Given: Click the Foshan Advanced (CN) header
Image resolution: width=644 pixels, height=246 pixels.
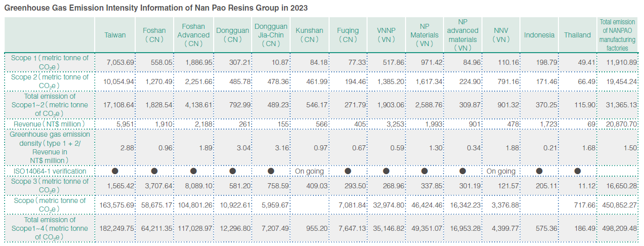Looking at the screenshot, I should click(193, 35).
